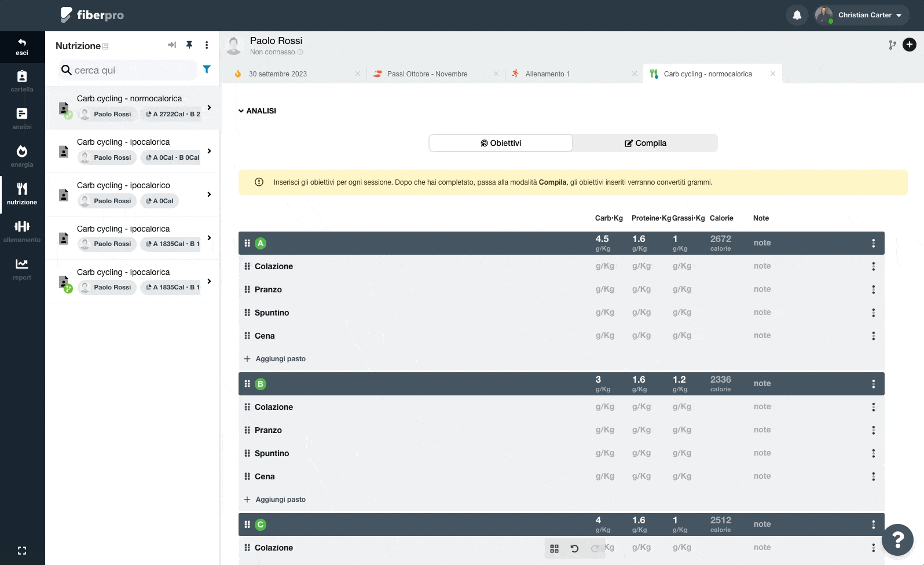Click the redo icon in bottom toolbar
Image resolution: width=924 pixels, height=565 pixels.
(595, 548)
